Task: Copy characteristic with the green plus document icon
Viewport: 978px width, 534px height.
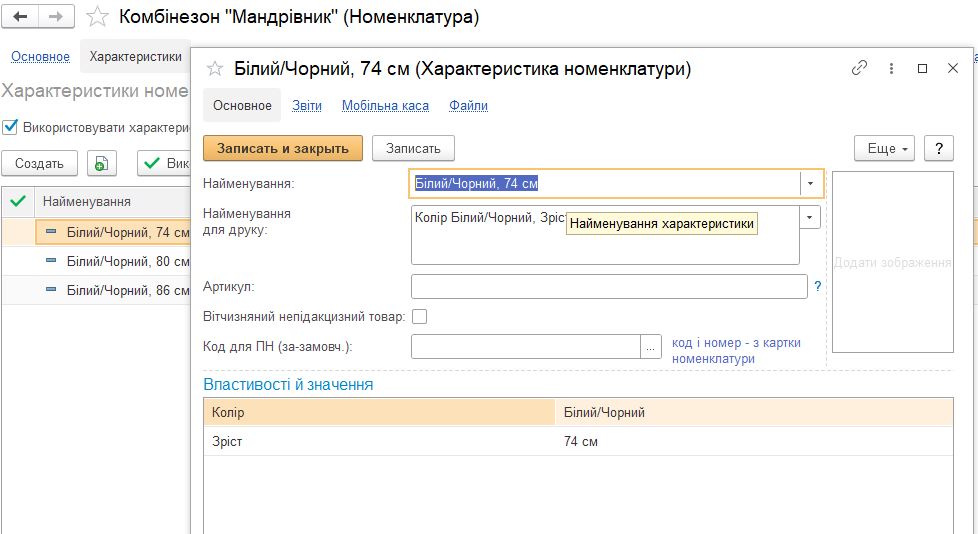Action: pos(102,163)
